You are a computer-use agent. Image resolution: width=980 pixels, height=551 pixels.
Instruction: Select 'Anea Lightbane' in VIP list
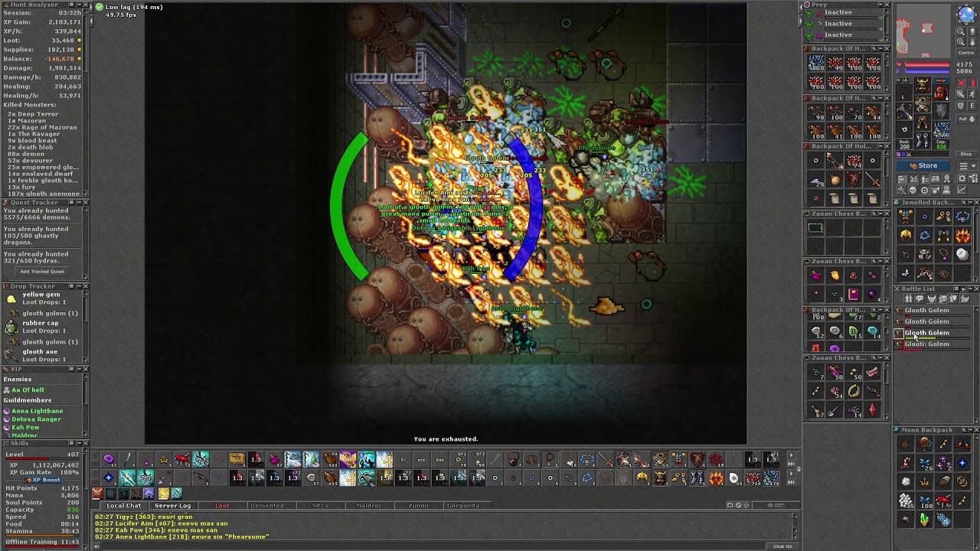[x=37, y=411]
